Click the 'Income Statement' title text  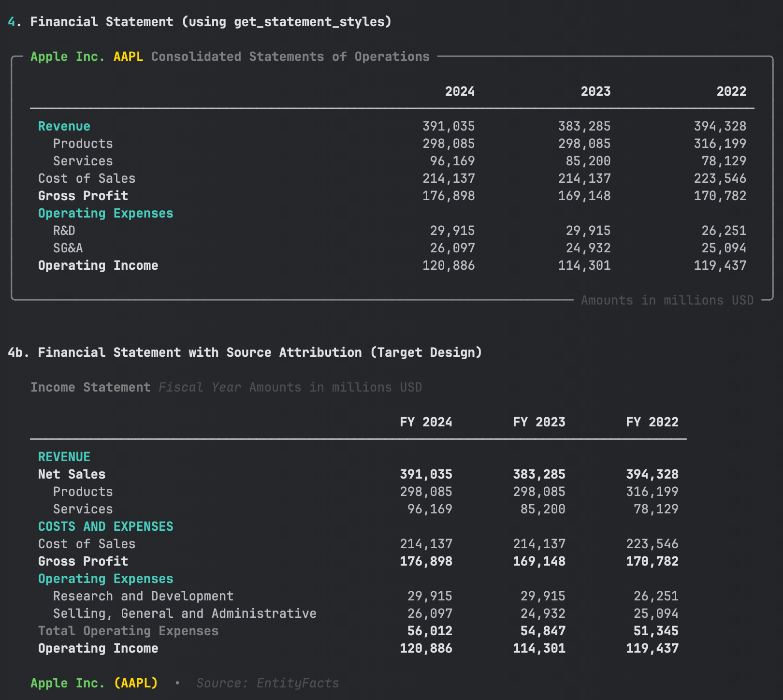(90, 387)
